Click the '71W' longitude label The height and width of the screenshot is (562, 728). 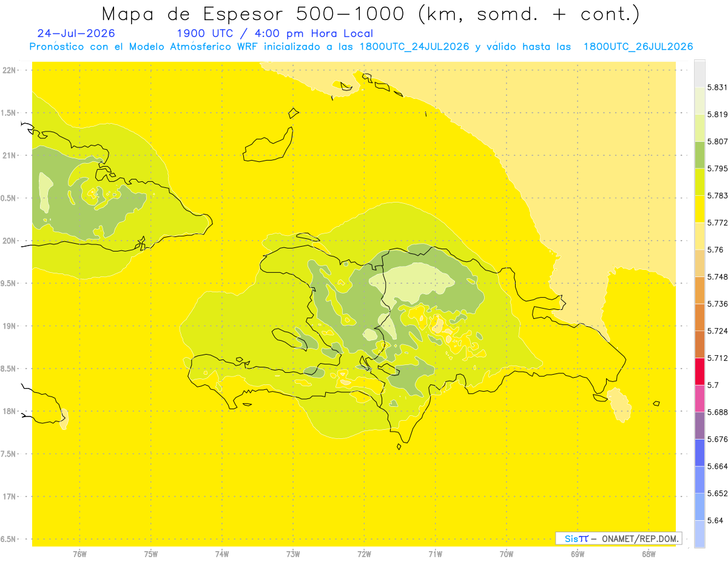(435, 554)
